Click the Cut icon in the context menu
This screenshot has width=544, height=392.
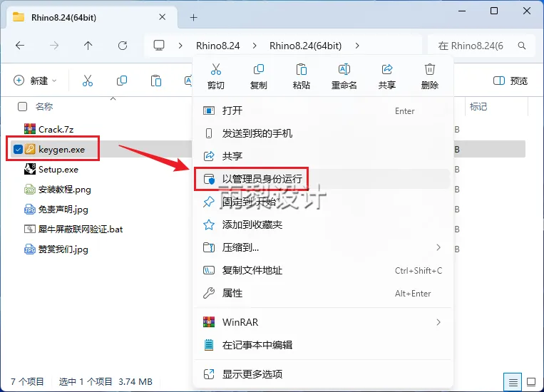[x=216, y=70]
